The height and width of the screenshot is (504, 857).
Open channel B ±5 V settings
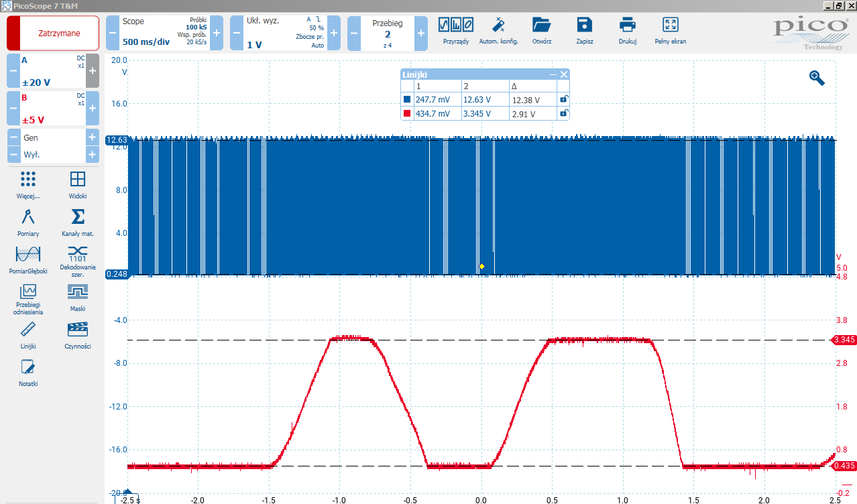[x=53, y=109]
